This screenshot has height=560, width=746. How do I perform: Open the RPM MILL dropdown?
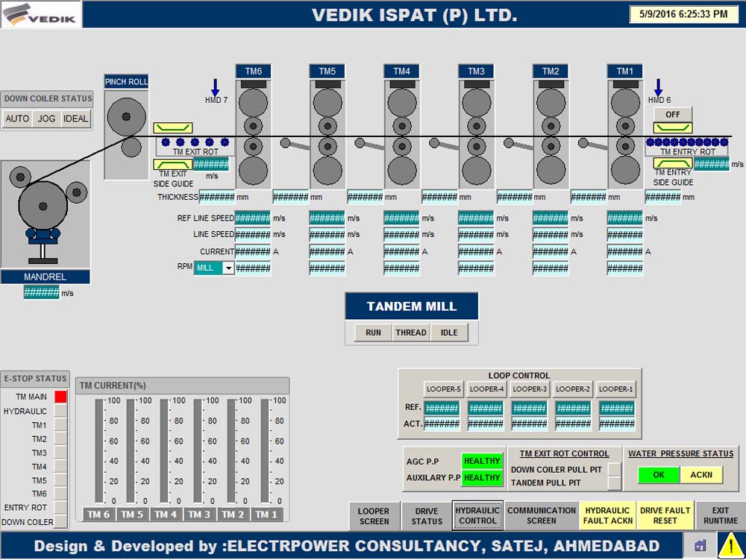228,268
